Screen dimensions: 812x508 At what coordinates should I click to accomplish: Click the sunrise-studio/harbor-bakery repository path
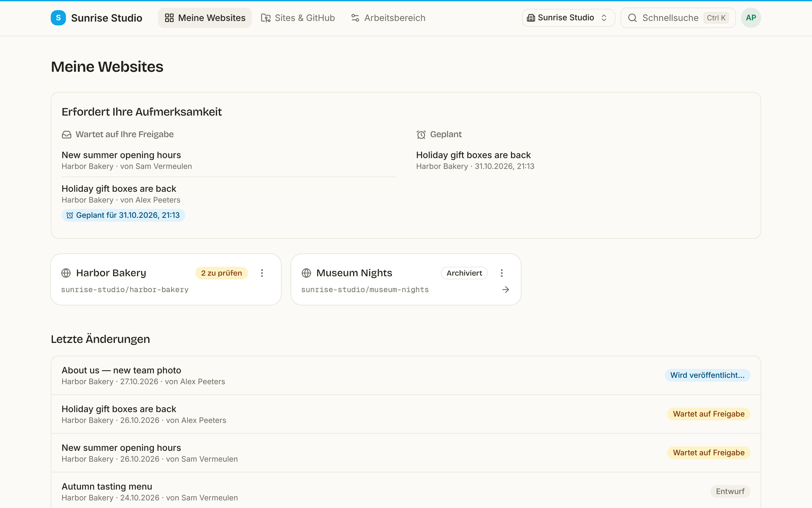pyautogui.click(x=125, y=290)
